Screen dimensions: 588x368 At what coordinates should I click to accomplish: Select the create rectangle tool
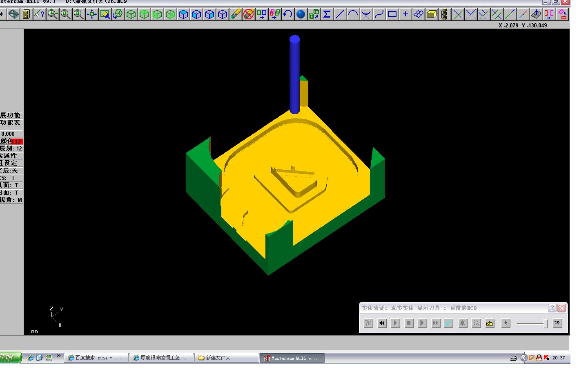point(392,14)
